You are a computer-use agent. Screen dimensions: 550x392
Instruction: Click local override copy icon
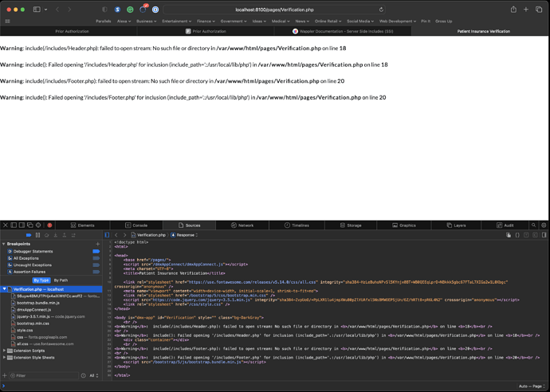point(509,235)
